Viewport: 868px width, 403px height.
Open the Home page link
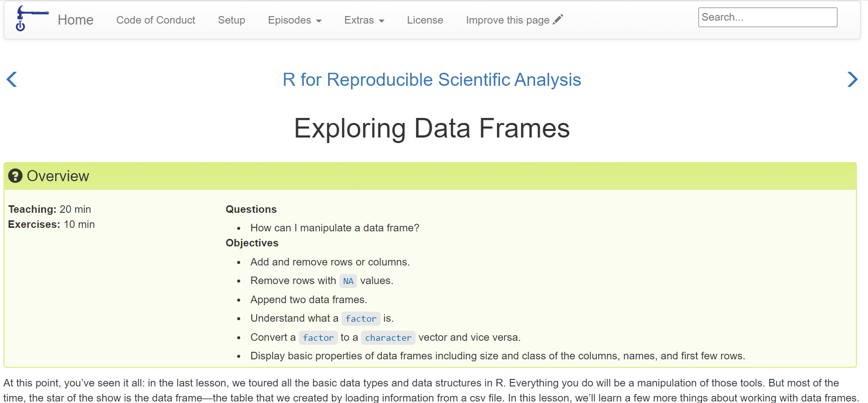point(76,20)
